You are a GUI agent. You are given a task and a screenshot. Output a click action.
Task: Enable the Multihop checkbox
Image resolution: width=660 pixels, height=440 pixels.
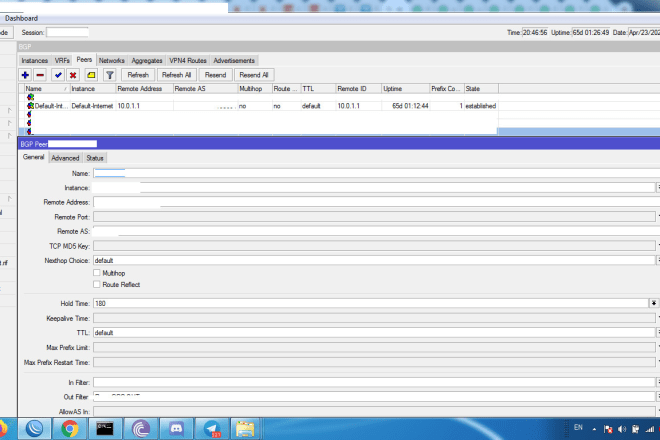tap(96, 273)
